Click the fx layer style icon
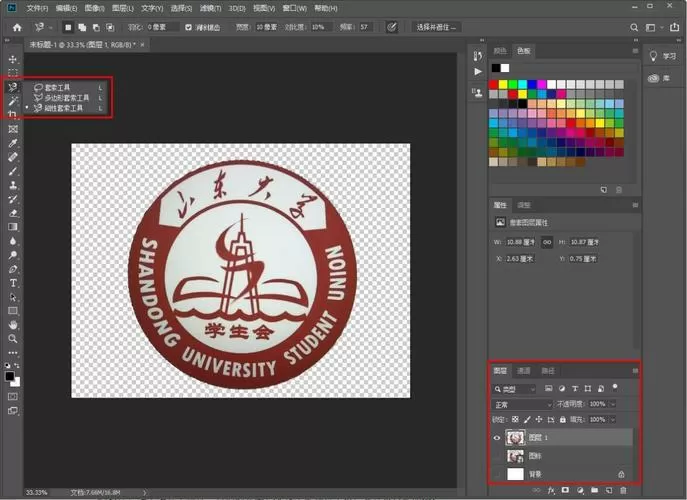 click(551, 490)
